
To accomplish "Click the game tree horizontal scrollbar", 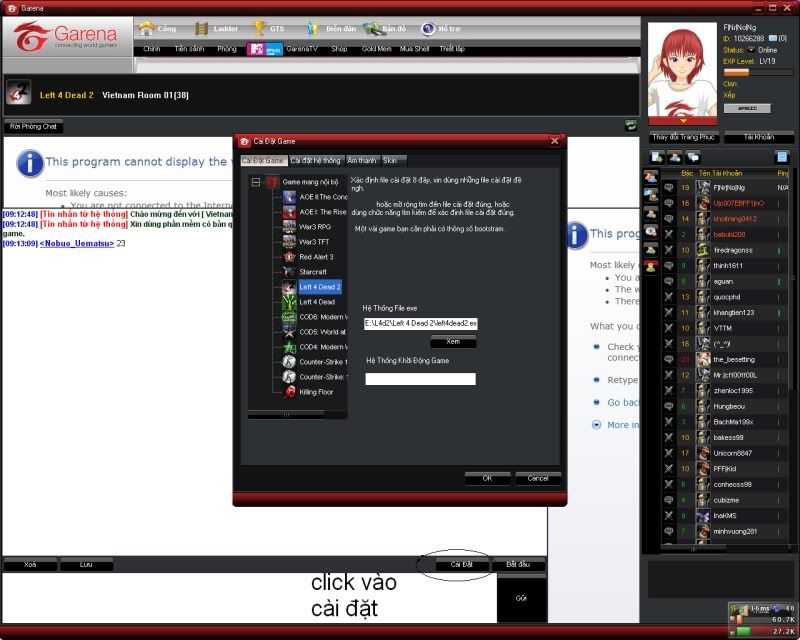I will click(x=286, y=415).
